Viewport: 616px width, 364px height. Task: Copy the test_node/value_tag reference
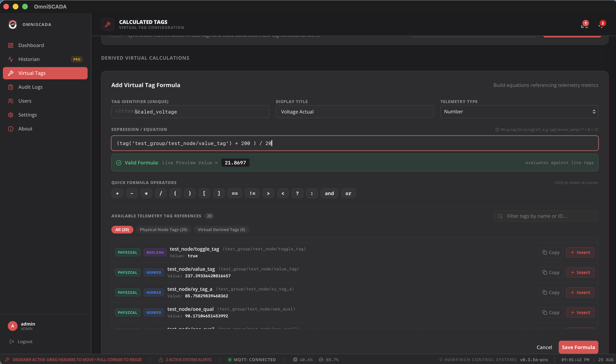tap(551, 273)
